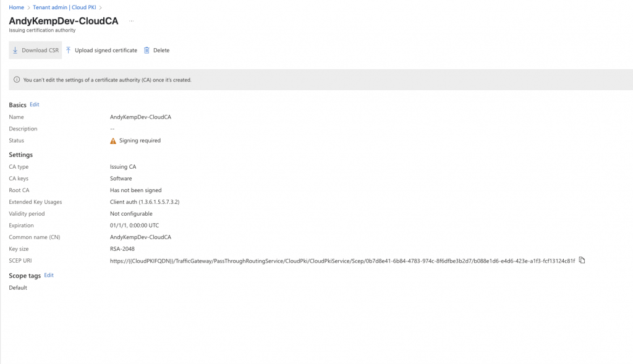Screen dimensions: 633x364
Task: Click the chevron after Cloud PKI breadcrumb
Action: pyautogui.click(x=100, y=7)
